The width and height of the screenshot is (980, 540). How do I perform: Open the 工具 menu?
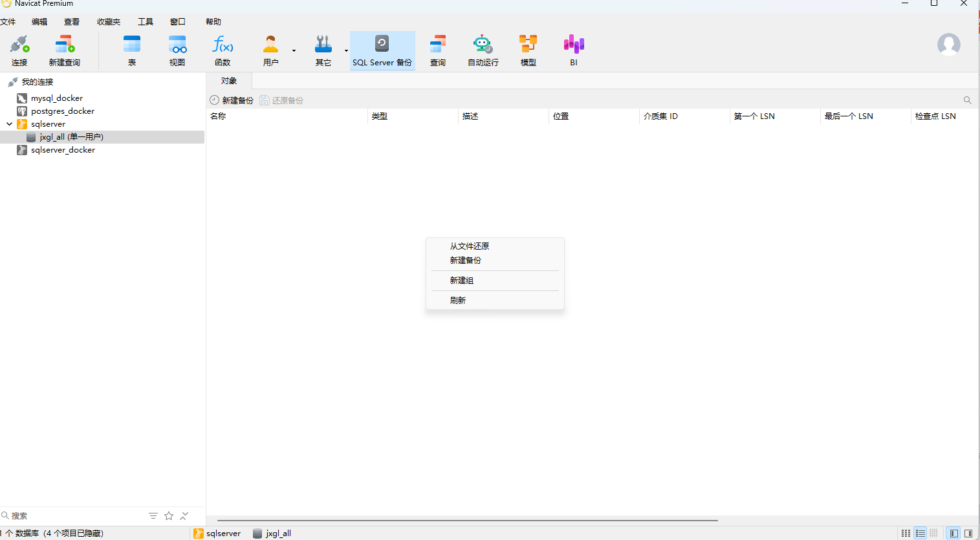coord(145,21)
